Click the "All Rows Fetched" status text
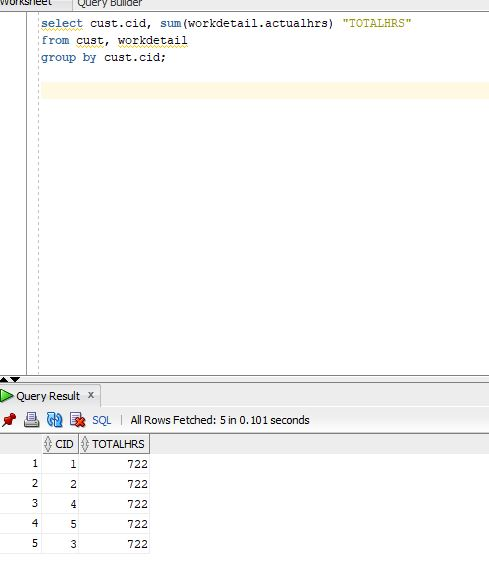This screenshot has width=489, height=575. pos(220,420)
